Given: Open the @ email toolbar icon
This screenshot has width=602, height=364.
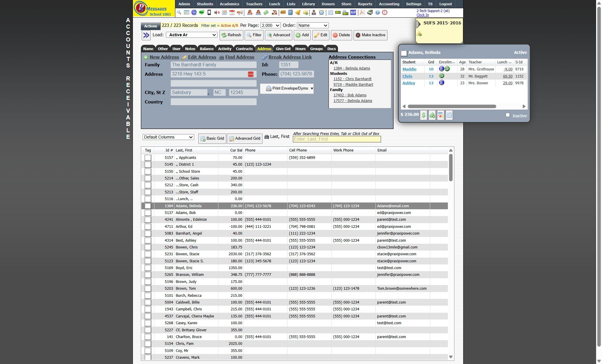Looking at the screenshot, I should pyautogui.click(x=194, y=12).
